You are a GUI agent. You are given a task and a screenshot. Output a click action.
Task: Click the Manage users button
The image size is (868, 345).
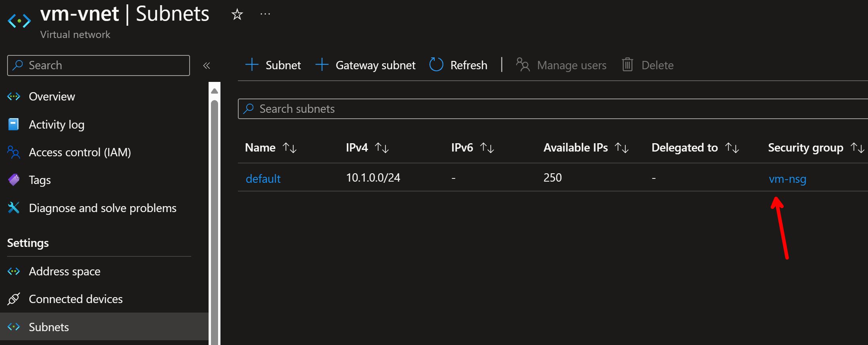coord(561,65)
